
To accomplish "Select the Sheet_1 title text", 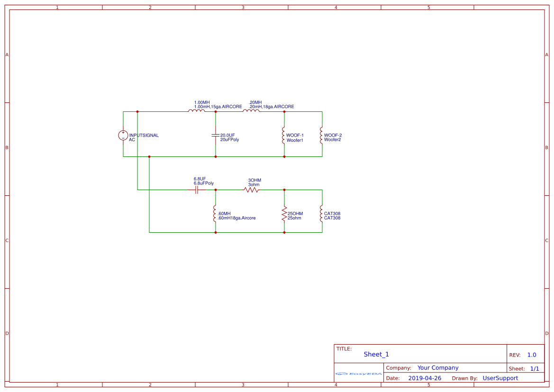I will point(376,355).
